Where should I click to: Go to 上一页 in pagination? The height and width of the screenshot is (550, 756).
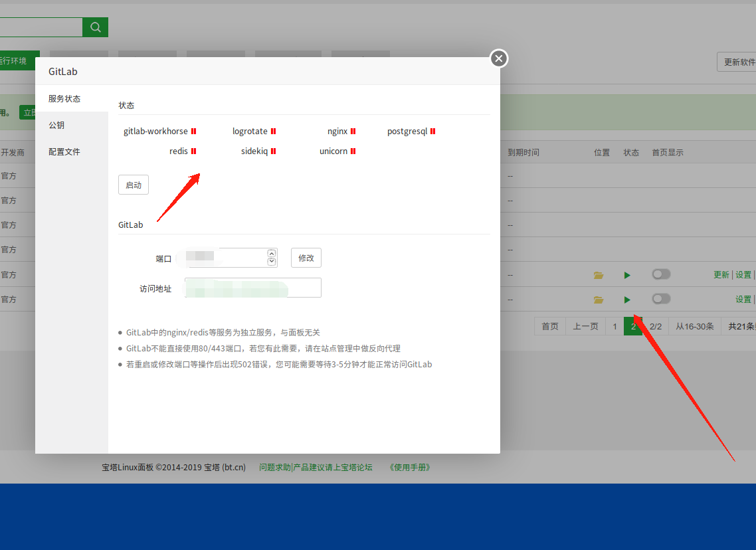[585, 326]
